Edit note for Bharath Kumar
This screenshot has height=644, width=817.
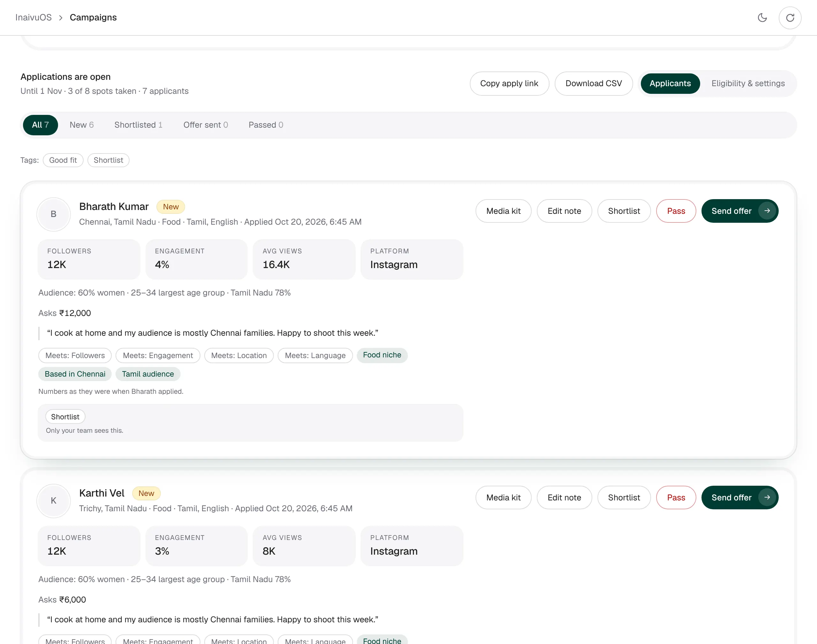tap(564, 211)
